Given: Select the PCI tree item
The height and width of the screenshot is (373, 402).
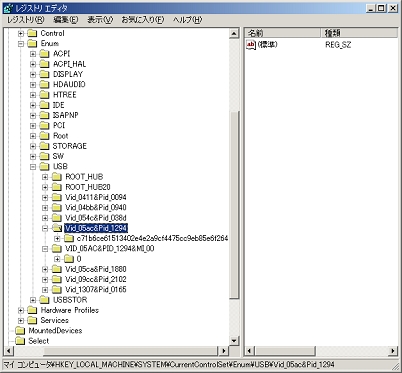Looking at the screenshot, I should tap(59, 126).
